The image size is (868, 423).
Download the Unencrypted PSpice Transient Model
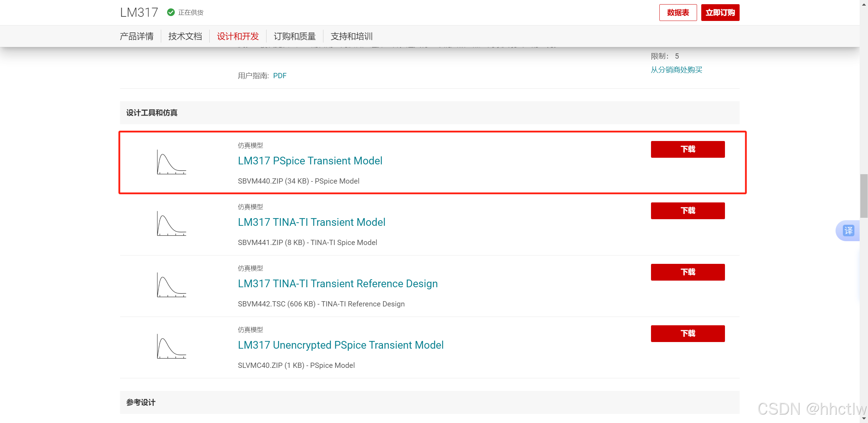pyautogui.click(x=688, y=334)
